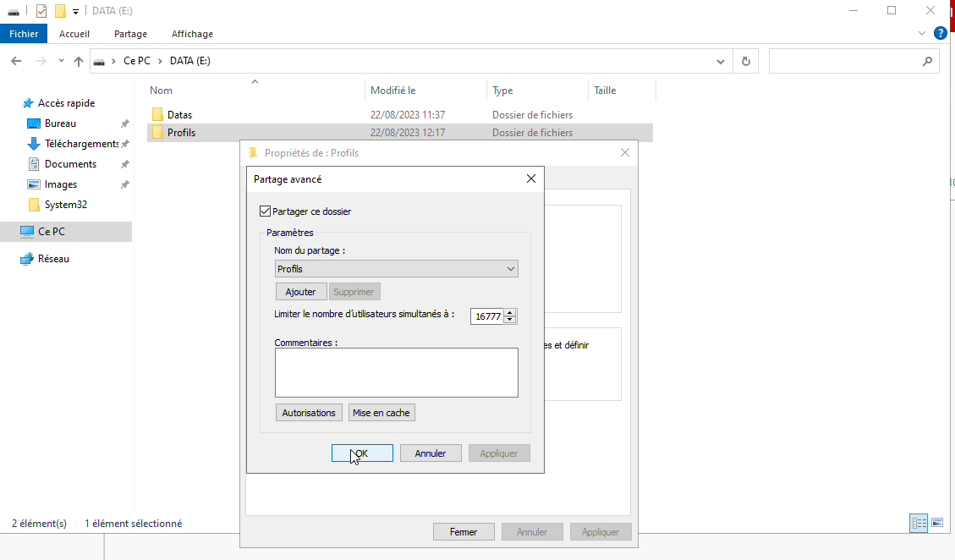Viewport: 955px width, 560px height.
Task: Switch to details view layout
Action: (x=919, y=524)
